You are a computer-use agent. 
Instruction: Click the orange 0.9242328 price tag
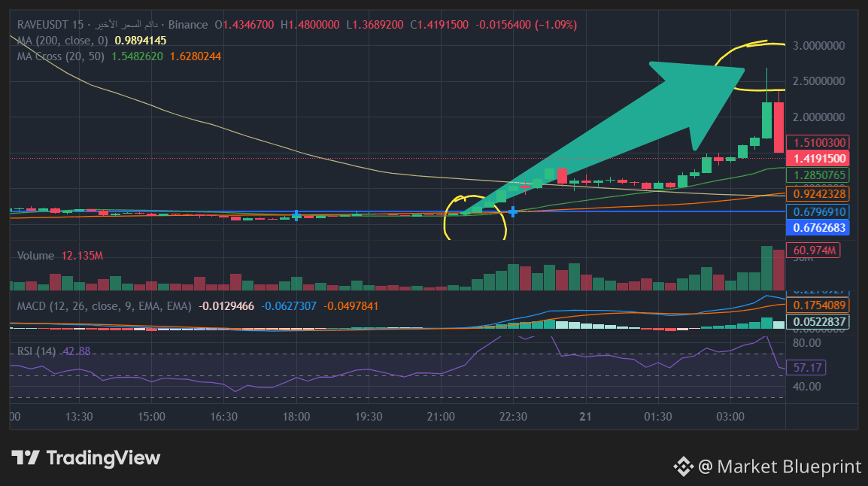(x=818, y=194)
